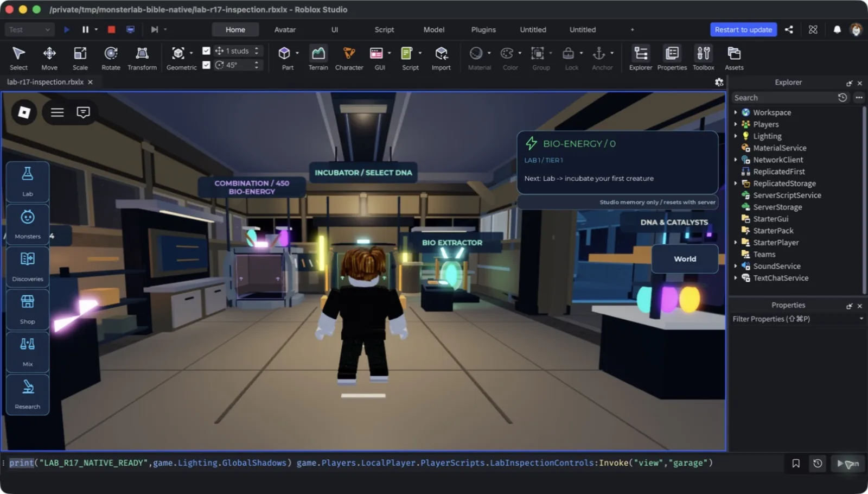Open the Character tool
Screen dimensions: 868x494
coord(349,58)
